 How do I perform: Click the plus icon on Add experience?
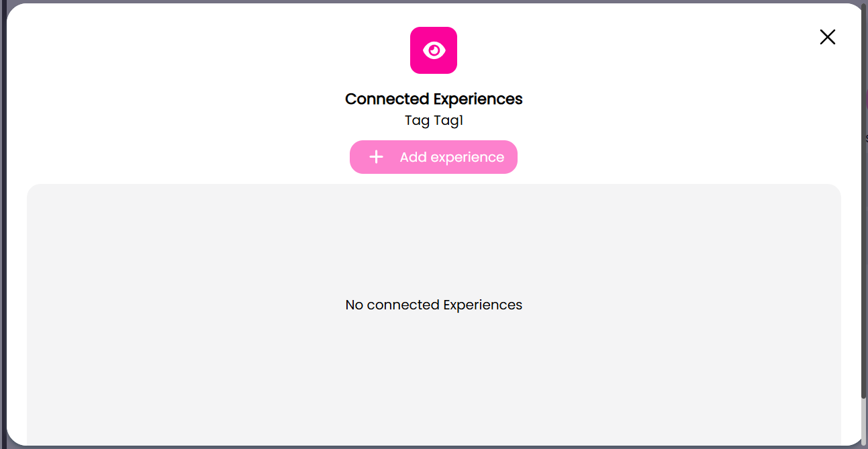tap(377, 157)
